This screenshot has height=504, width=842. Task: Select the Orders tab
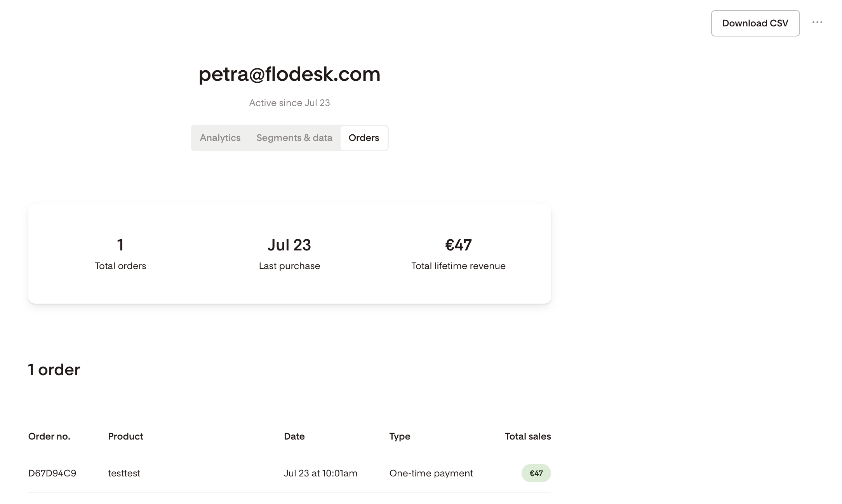click(x=364, y=138)
